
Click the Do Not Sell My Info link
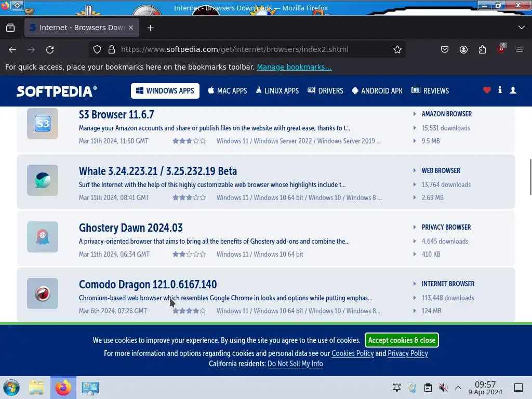click(295, 364)
